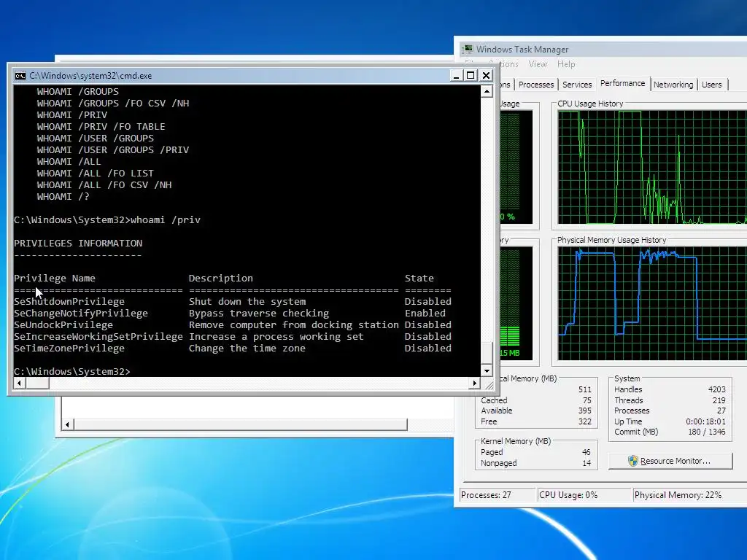The image size is (747, 560).
Task: Click the 'State' column header text
Action: pyautogui.click(x=419, y=278)
